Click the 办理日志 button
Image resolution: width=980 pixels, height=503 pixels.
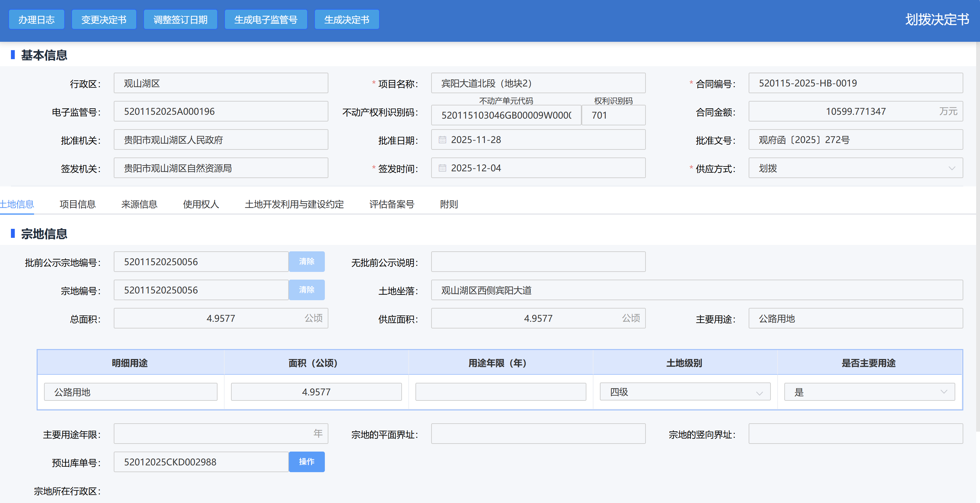[x=37, y=20]
